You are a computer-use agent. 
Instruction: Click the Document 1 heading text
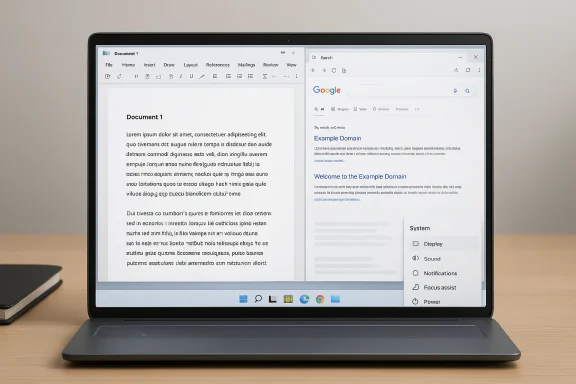pyautogui.click(x=144, y=117)
